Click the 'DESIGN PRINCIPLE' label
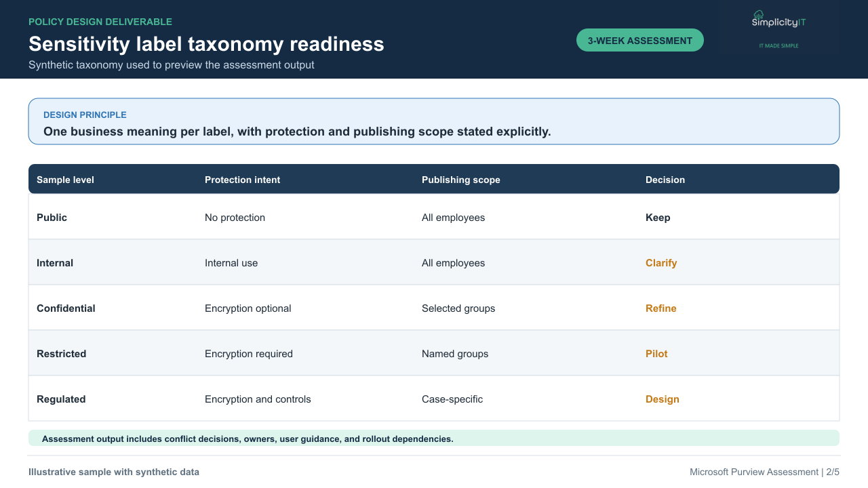868x488 pixels. (85, 115)
